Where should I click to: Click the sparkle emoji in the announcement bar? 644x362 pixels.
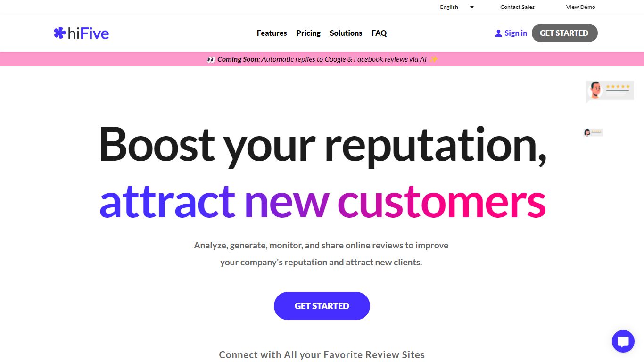434,59
